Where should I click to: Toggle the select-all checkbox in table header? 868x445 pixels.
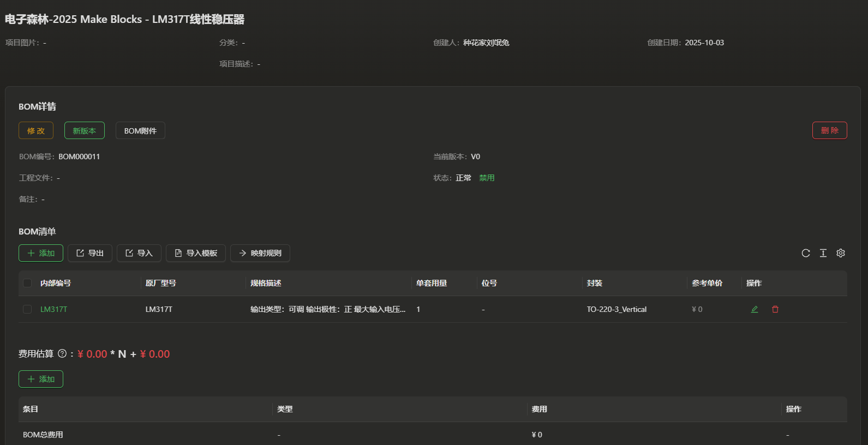tap(27, 283)
